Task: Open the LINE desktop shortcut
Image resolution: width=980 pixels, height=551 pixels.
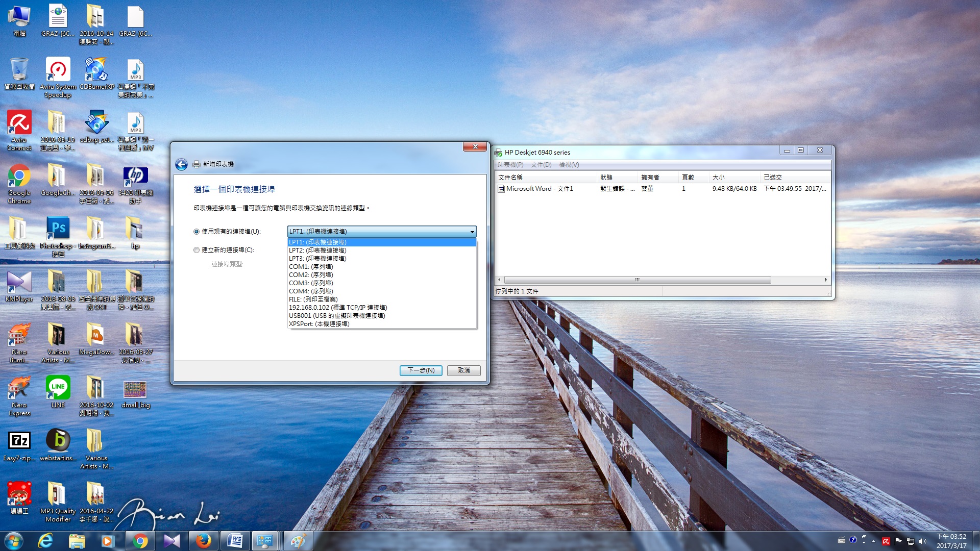Action: pyautogui.click(x=58, y=392)
